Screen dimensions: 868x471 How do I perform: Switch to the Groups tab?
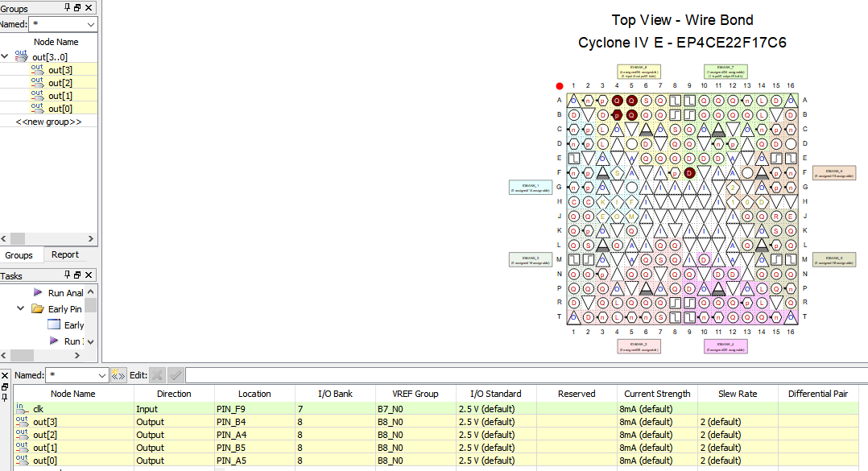pyautogui.click(x=19, y=255)
